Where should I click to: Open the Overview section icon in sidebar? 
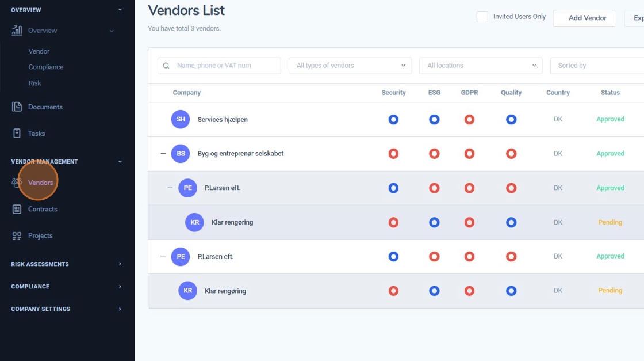16,30
